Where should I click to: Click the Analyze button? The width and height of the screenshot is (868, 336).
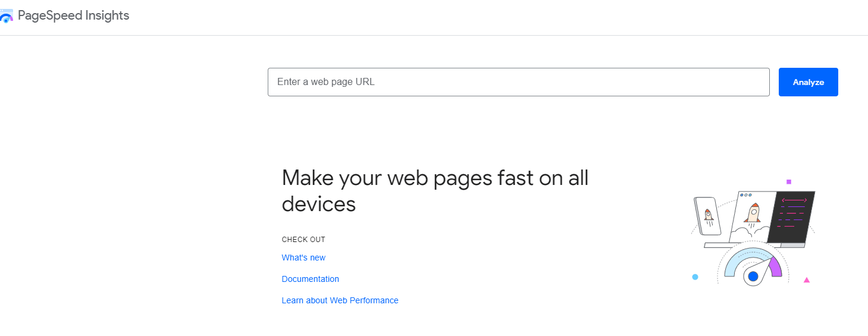pos(808,82)
